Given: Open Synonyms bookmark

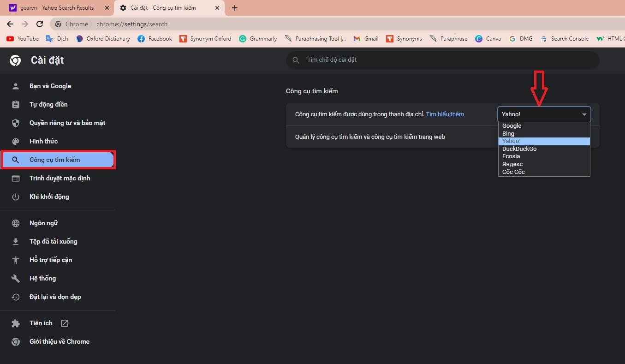Looking at the screenshot, I should (x=404, y=39).
